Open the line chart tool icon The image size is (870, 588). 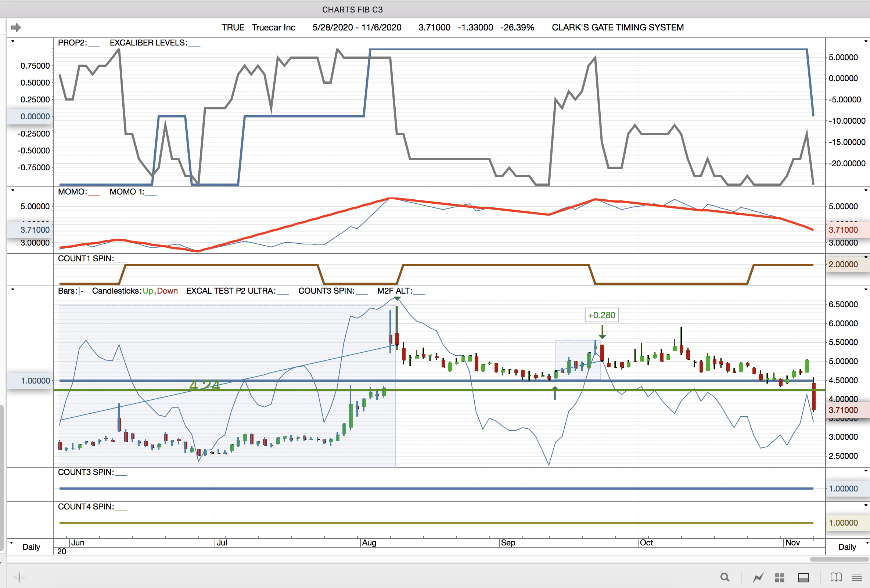758,577
